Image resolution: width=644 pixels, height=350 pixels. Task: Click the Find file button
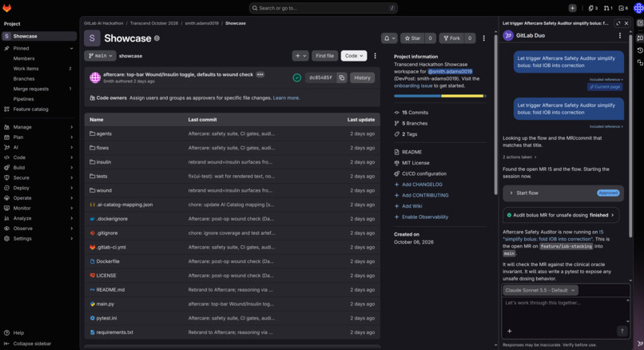324,56
